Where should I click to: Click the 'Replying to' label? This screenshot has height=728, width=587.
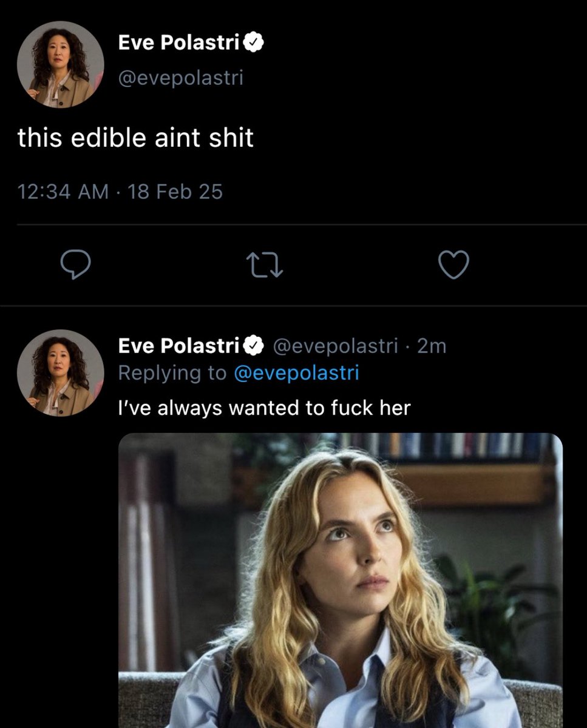coord(172,372)
